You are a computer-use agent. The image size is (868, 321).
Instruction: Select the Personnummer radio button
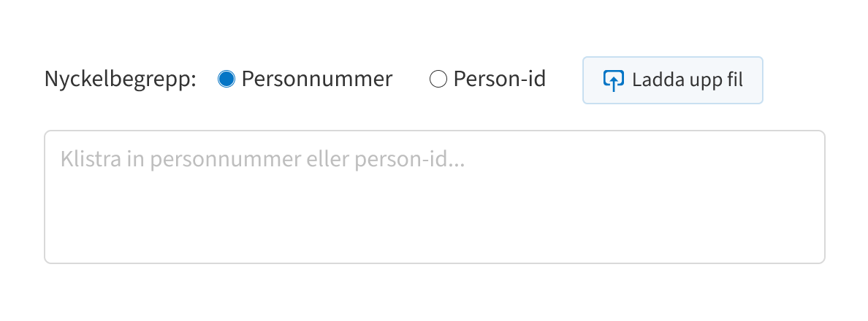[x=226, y=79]
